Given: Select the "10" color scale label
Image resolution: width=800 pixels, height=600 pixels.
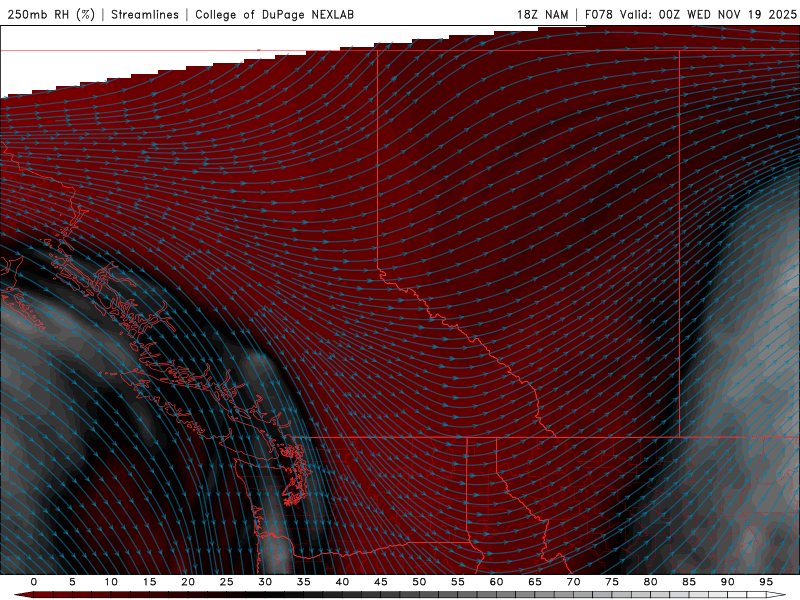Looking at the screenshot, I should 111,582.
